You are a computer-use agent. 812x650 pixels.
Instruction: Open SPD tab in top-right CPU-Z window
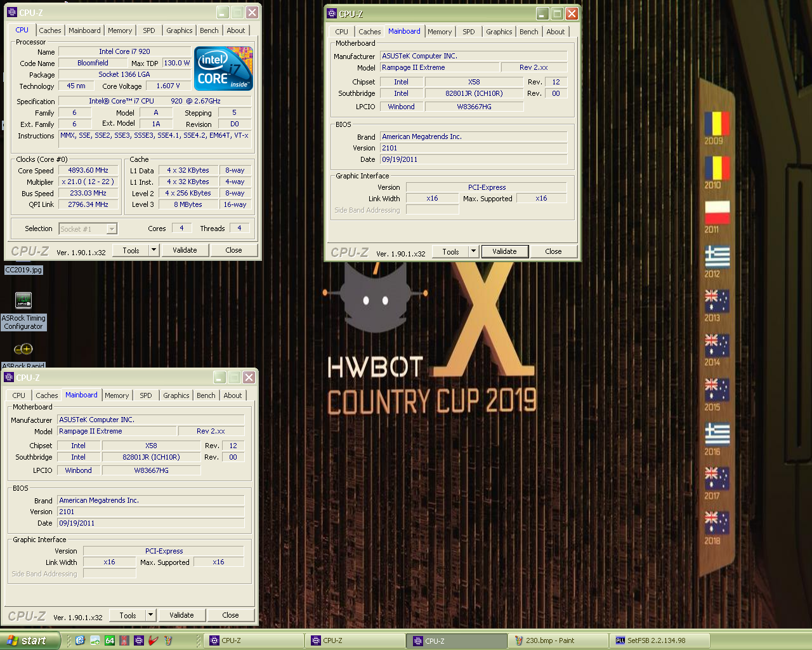coord(469,32)
